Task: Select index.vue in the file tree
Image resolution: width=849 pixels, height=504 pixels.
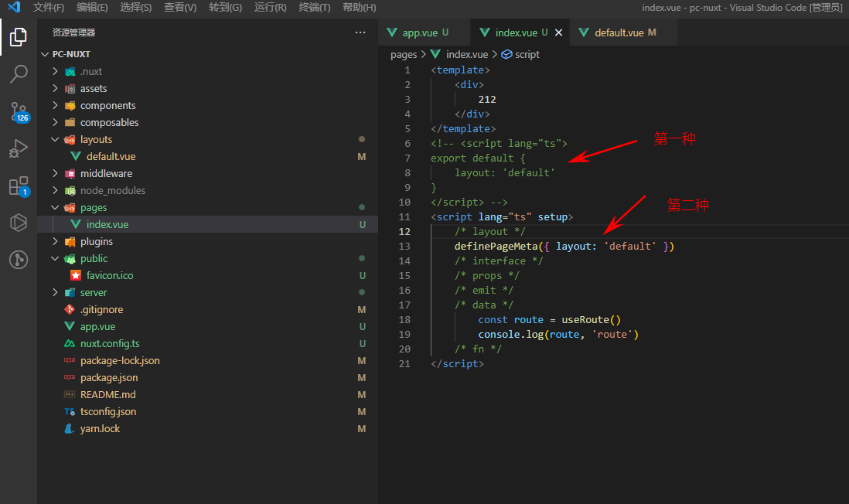Action: tap(207, 225)
